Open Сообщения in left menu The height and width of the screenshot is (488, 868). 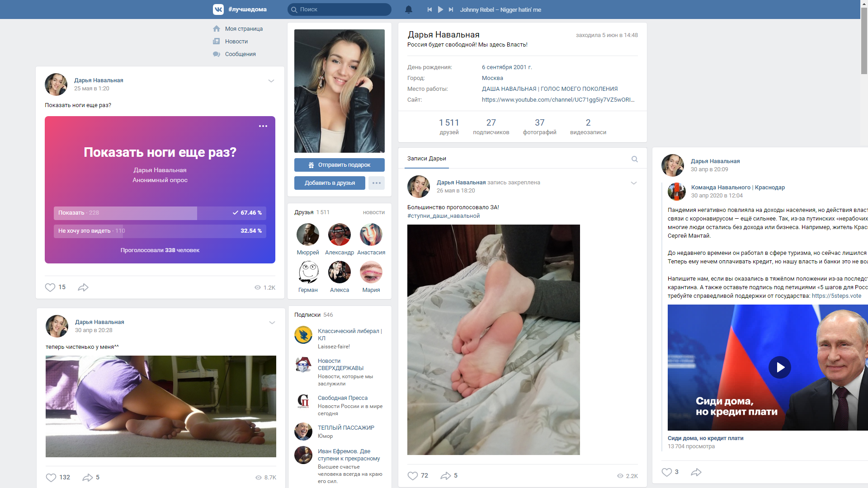pyautogui.click(x=240, y=54)
